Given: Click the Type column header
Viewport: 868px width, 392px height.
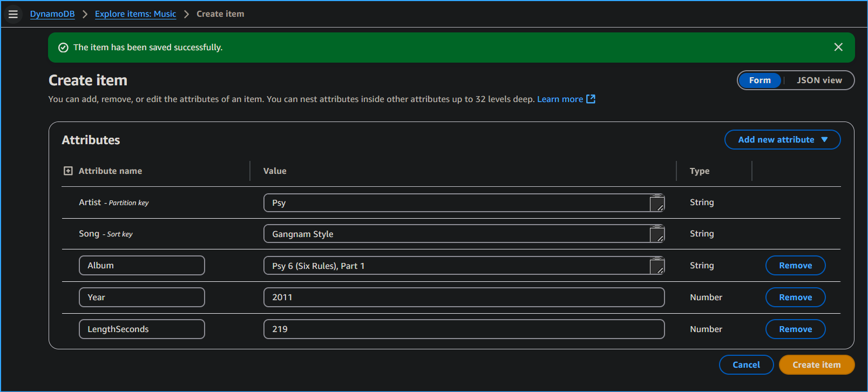Looking at the screenshot, I should [x=700, y=171].
